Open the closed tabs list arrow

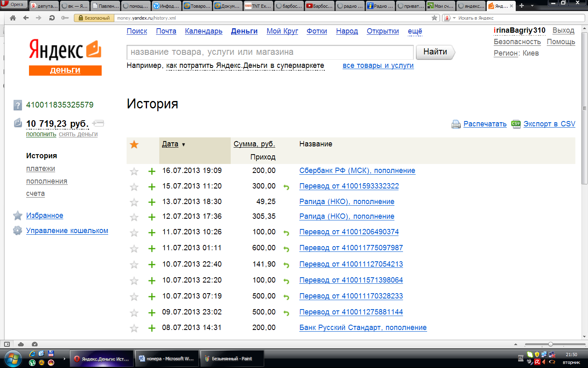click(532, 6)
